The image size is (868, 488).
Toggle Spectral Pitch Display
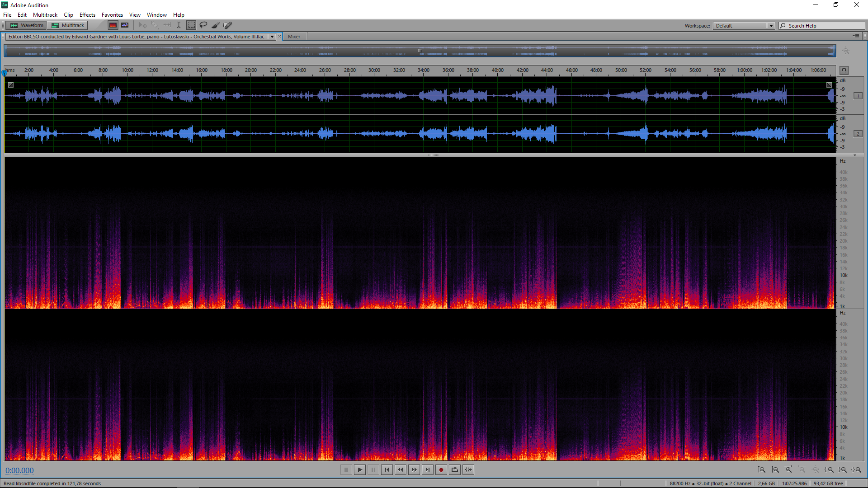pos(125,25)
